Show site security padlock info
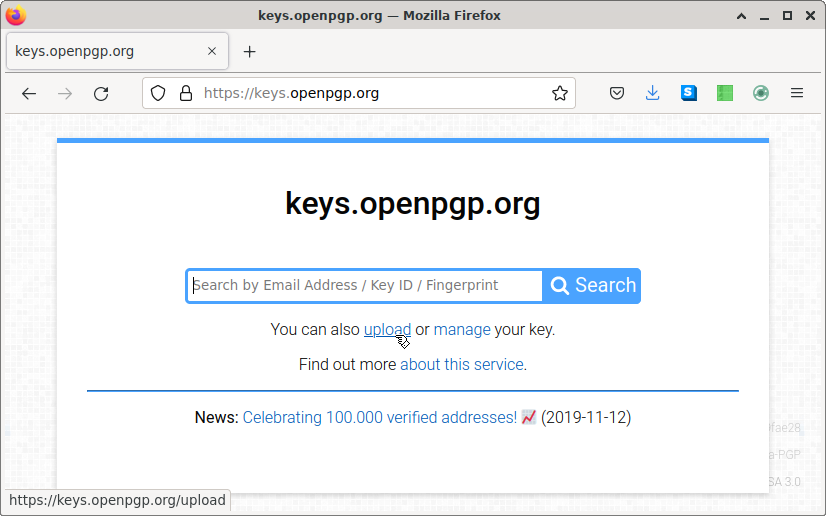826x516 pixels. pyautogui.click(x=185, y=93)
